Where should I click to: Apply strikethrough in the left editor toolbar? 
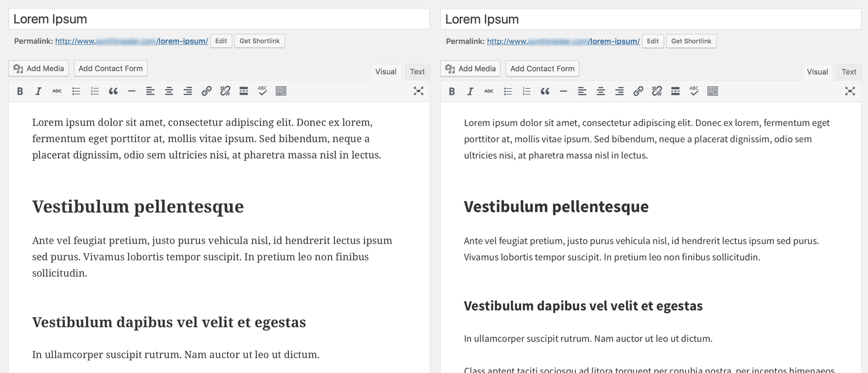(x=57, y=91)
